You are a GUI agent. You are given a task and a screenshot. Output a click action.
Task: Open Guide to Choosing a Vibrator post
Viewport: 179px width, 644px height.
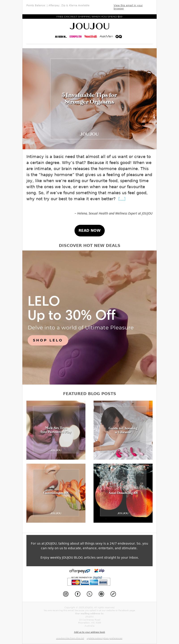coord(123,430)
